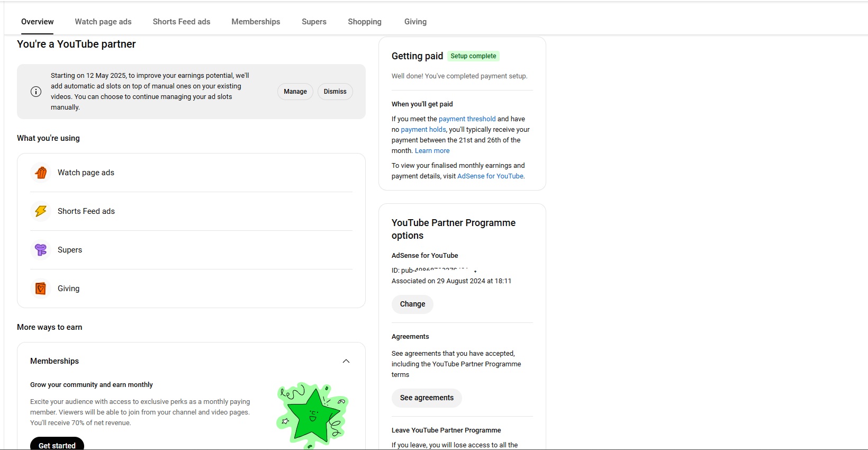Click the Learn more link
This screenshot has width=868, height=450.
[432, 151]
